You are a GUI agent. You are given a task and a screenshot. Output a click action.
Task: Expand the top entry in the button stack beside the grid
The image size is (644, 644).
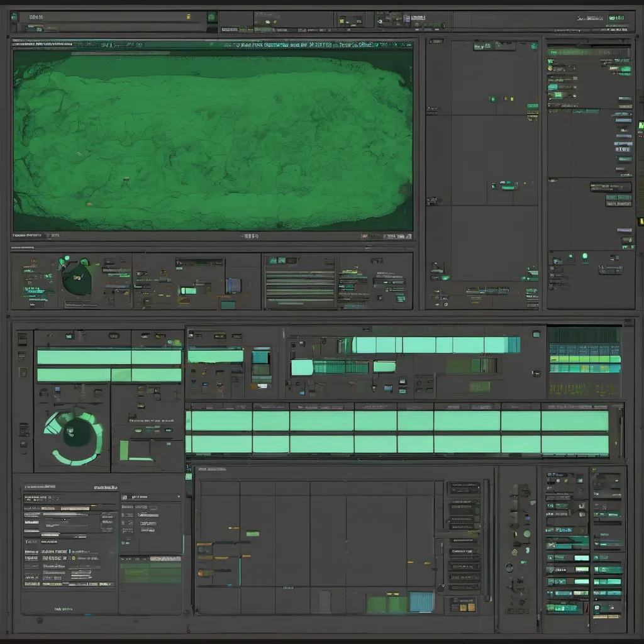coord(464,488)
